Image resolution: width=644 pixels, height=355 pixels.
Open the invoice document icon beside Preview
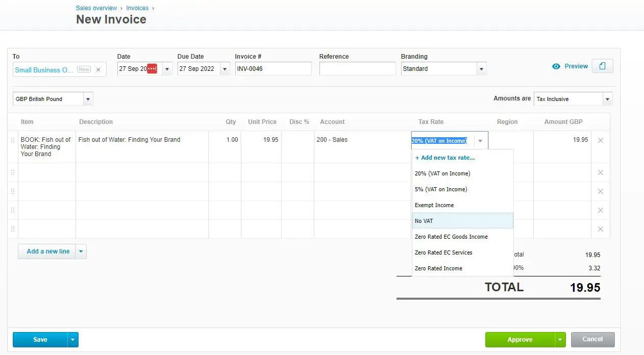[x=603, y=66]
